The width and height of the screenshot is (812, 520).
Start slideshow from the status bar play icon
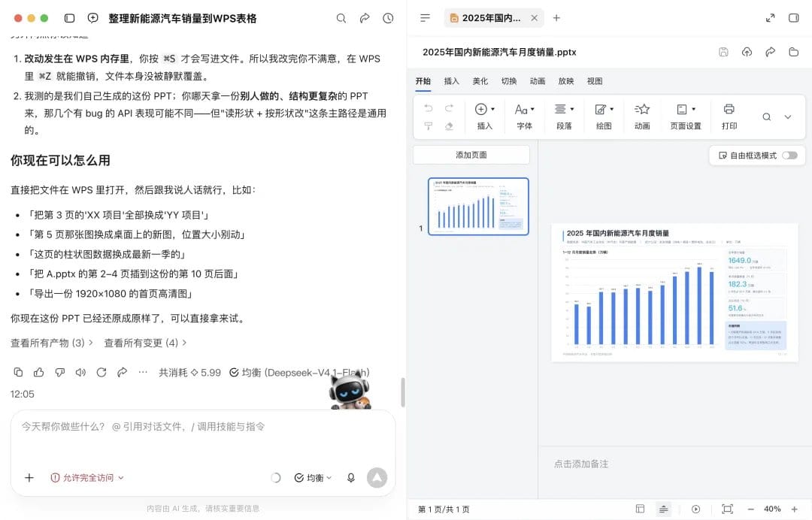(x=696, y=509)
